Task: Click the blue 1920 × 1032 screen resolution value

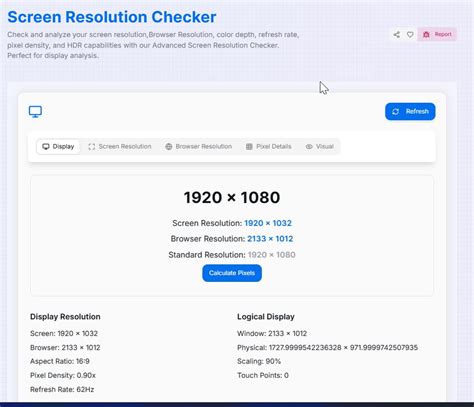Action: coord(268,223)
